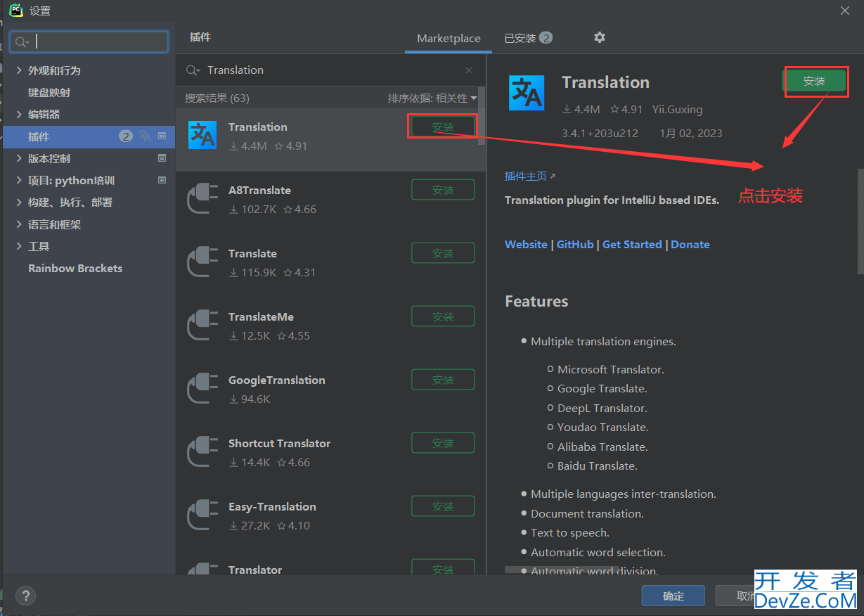
Task: Click the project-level icon beside 项目: python培训
Action: (162, 180)
